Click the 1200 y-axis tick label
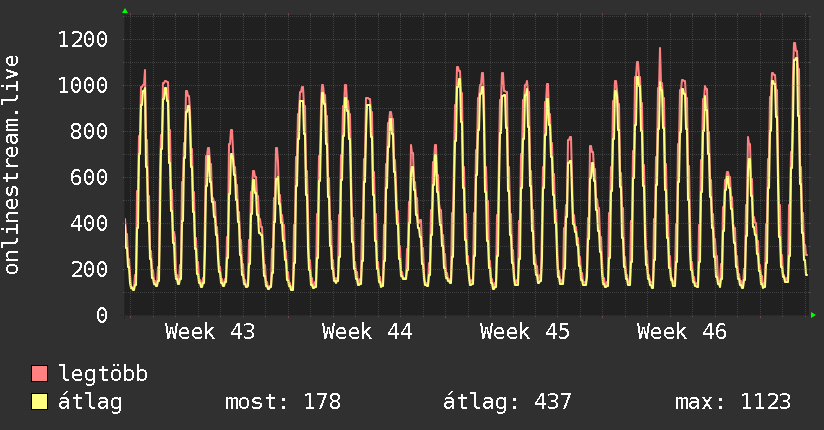The image size is (824, 430). 83,39
